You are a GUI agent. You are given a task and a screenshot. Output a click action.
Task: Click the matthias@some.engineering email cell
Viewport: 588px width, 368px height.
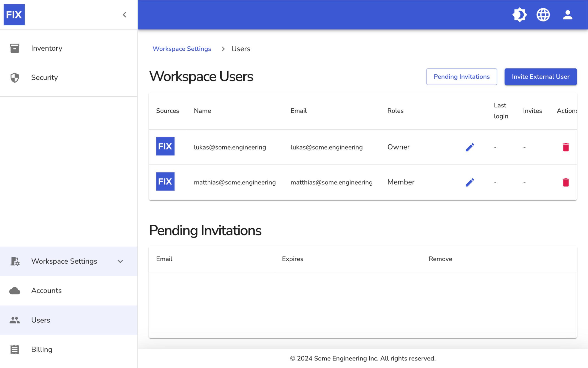[331, 182]
